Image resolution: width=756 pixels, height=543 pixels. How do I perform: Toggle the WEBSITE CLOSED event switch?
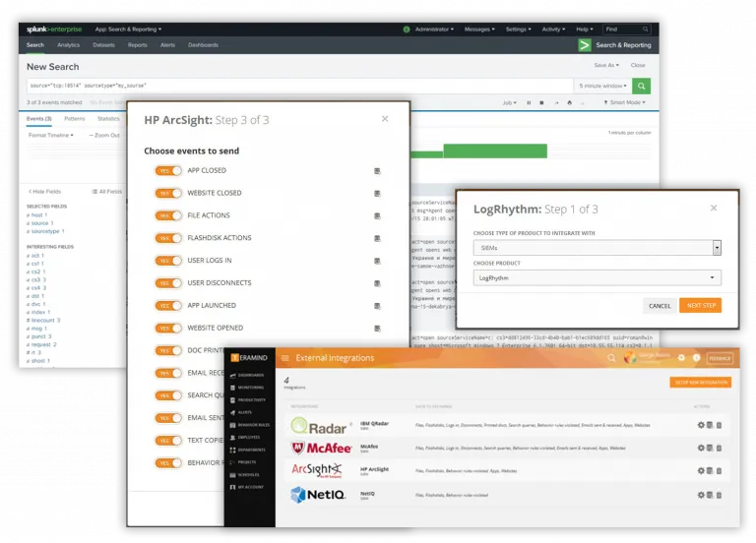point(168,193)
